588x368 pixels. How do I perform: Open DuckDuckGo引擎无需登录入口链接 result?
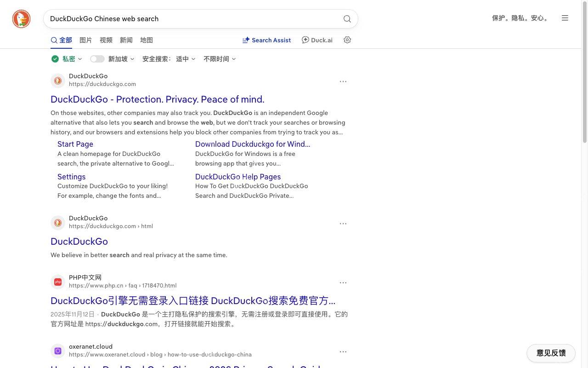[x=193, y=301]
